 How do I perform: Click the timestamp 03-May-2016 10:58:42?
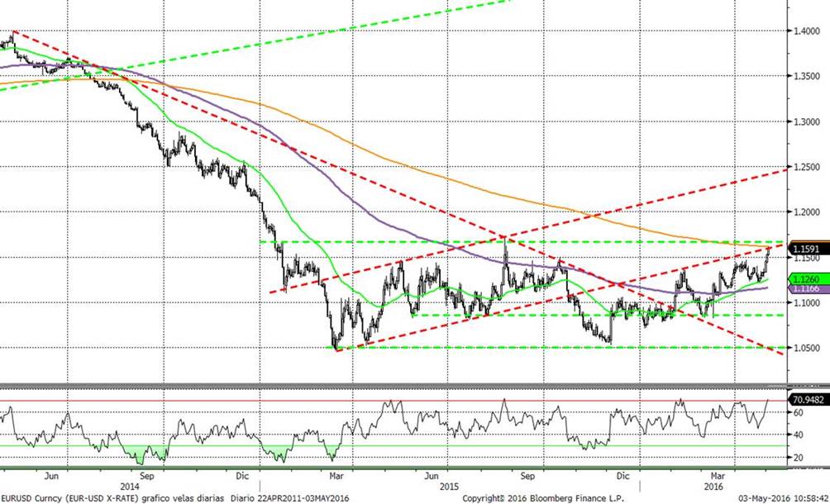[x=784, y=498]
